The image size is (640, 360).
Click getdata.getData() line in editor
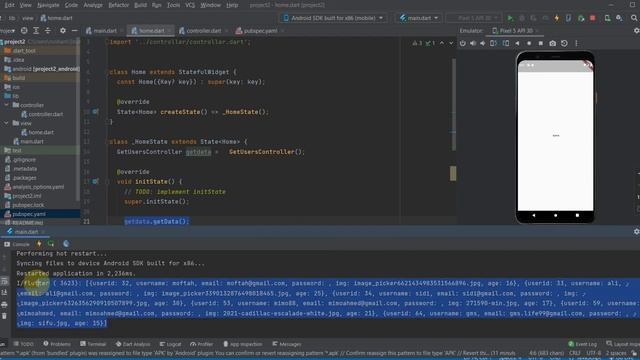[x=156, y=221]
